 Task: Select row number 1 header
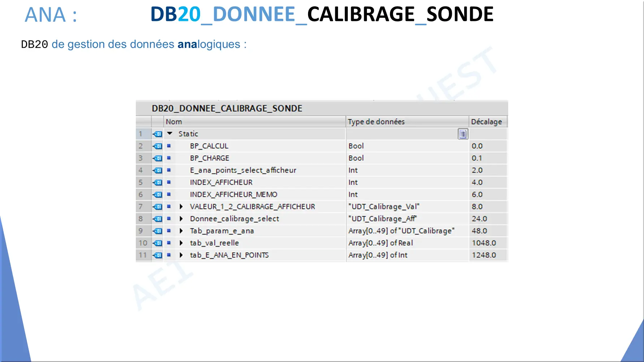[x=143, y=134]
